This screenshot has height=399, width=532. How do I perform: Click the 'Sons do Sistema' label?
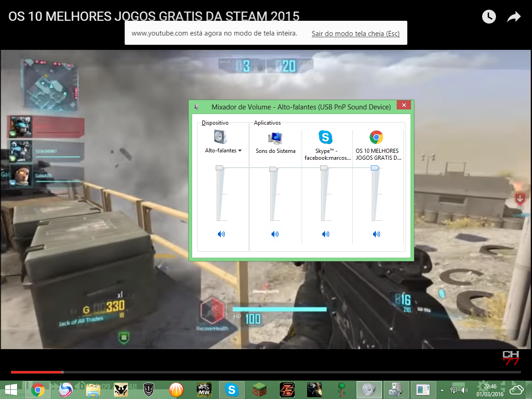[x=276, y=151]
